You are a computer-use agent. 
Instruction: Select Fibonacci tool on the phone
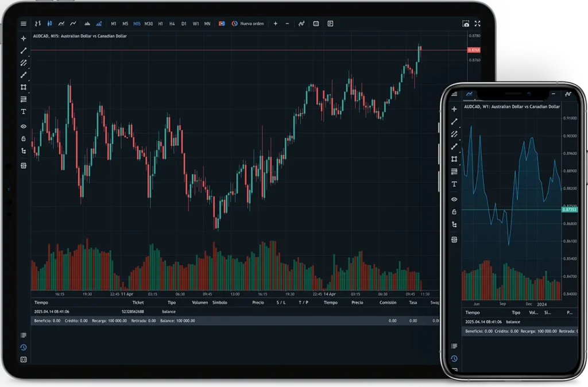[x=454, y=172]
